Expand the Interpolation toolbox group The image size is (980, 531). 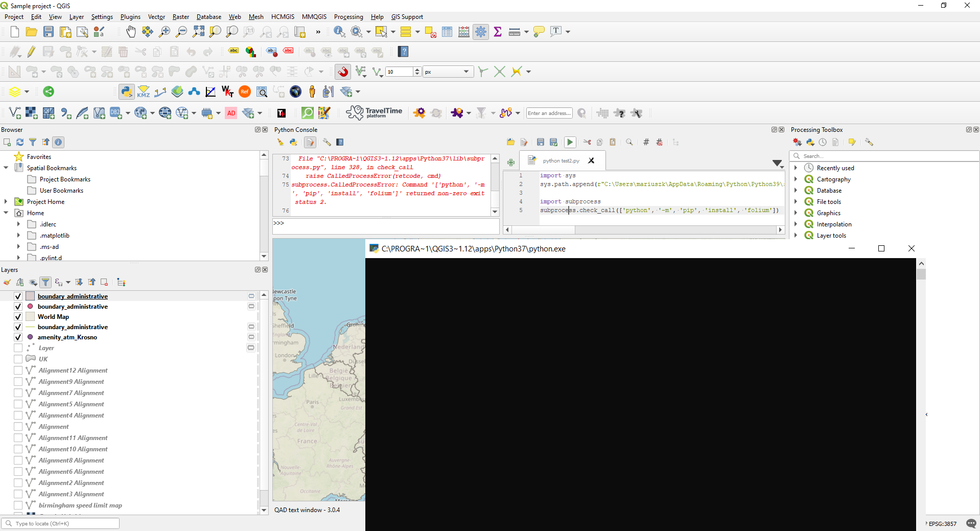[x=796, y=224]
